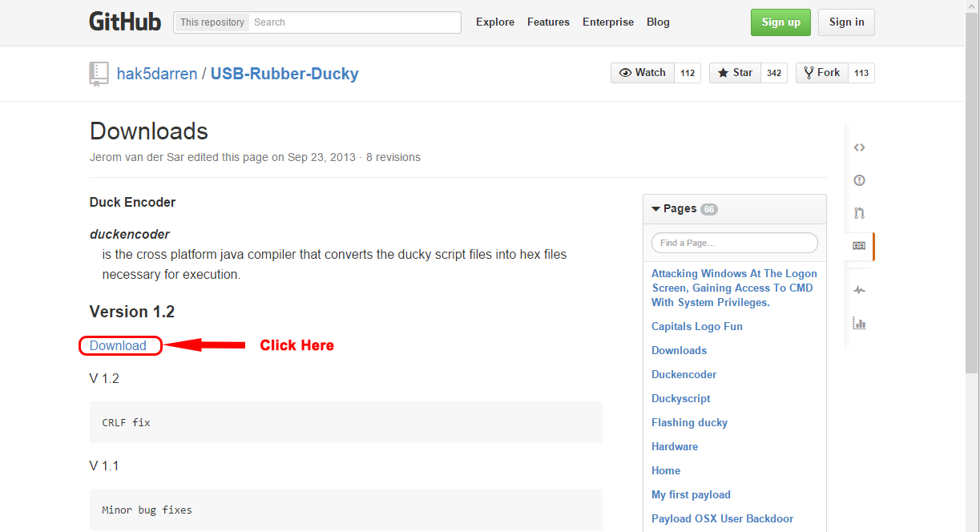The image size is (980, 532).
Task: Collapse the Pages panel triangle
Action: click(655, 209)
